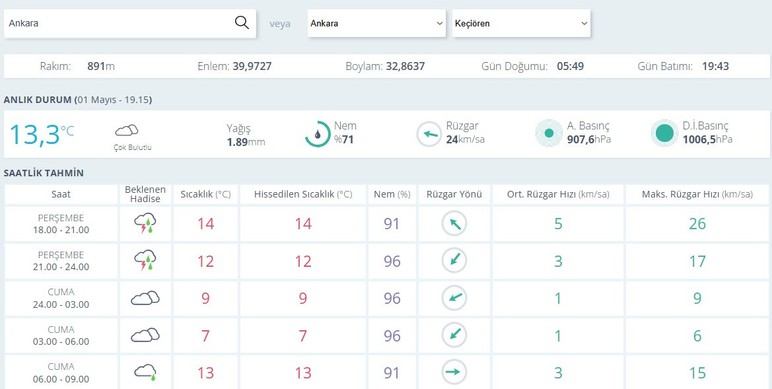This screenshot has height=389, width=772.
Task: Click the veya text label
Action: [280, 24]
